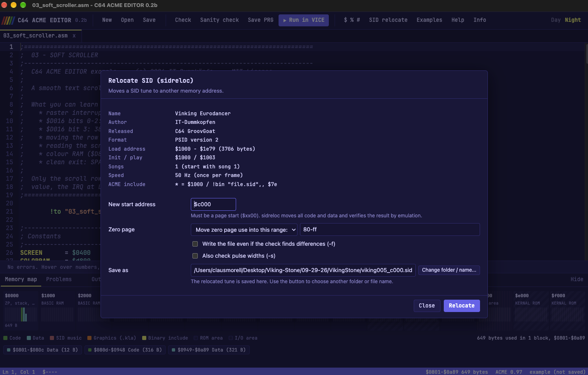Viewport: 588px width, 375px height.
Task: Click Save PRG
Action: click(261, 20)
